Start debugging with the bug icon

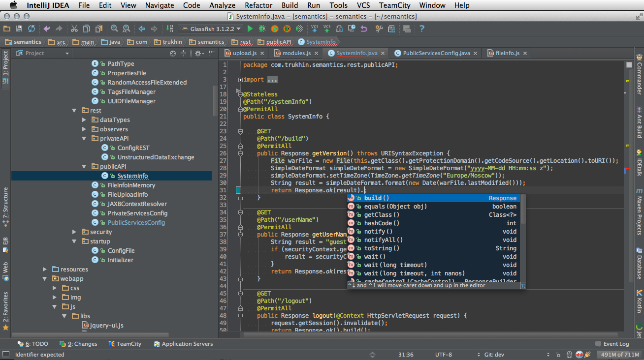click(262, 29)
